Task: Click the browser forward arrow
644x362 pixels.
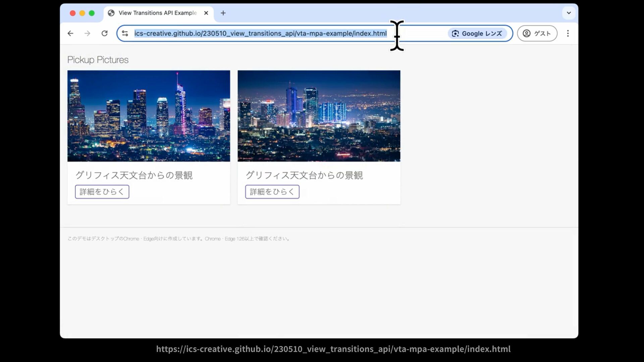Action: (x=88, y=34)
